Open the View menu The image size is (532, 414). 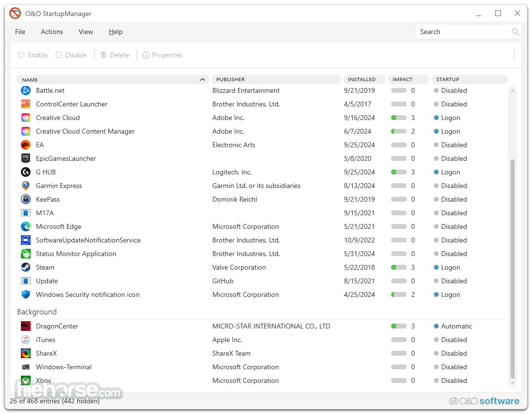(86, 32)
